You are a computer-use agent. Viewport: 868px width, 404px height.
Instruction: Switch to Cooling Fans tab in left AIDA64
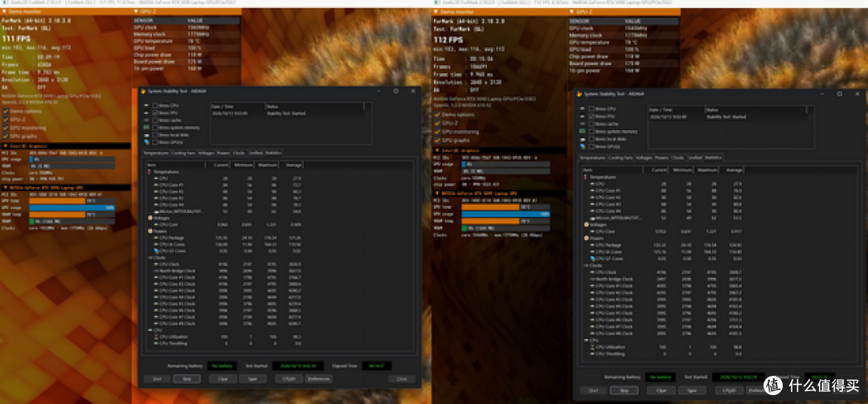[183, 153]
